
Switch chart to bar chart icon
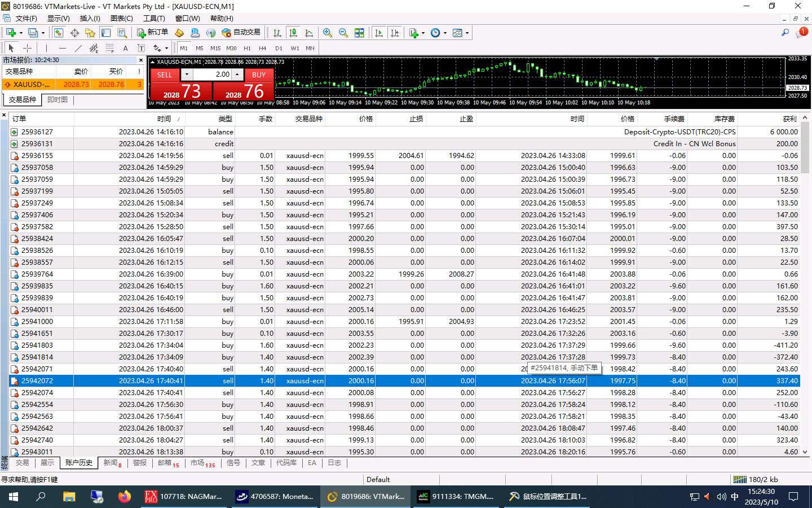coord(277,33)
